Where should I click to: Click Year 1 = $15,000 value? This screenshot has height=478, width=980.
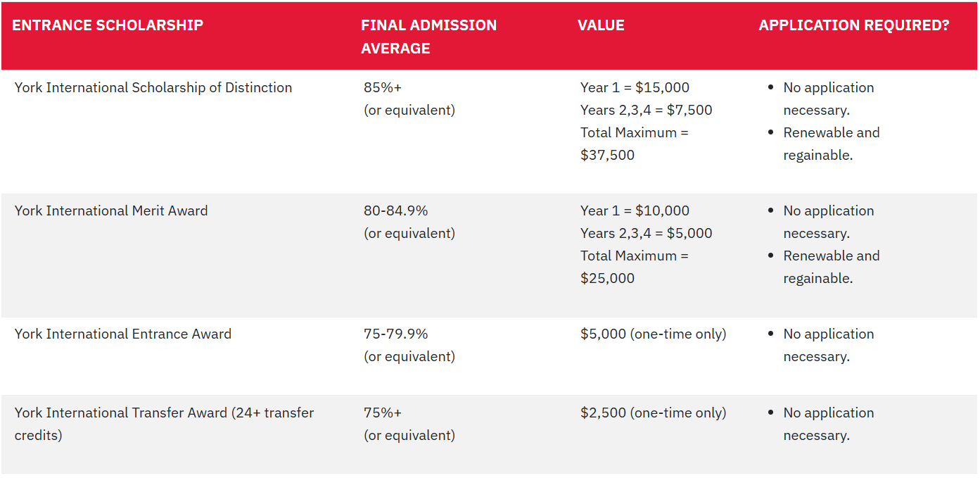tap(635, 88)
